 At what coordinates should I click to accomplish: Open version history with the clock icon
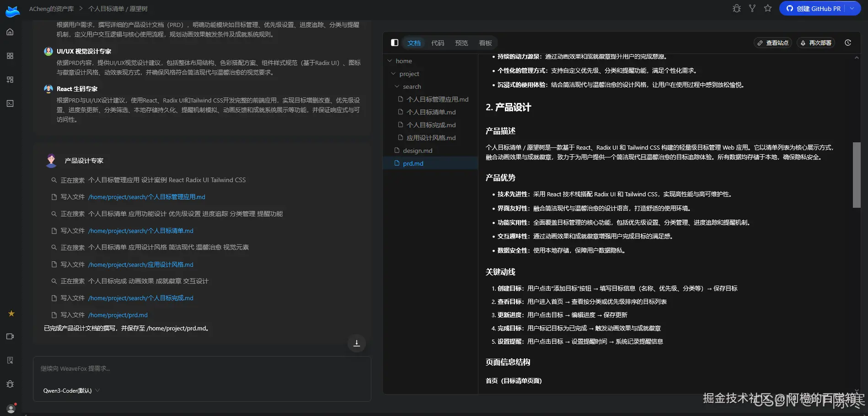848,43
